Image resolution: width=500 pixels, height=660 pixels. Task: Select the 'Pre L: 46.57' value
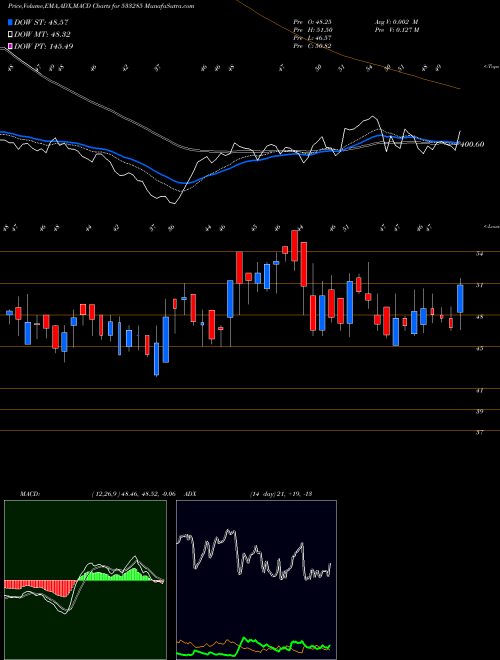coord(314,38)
